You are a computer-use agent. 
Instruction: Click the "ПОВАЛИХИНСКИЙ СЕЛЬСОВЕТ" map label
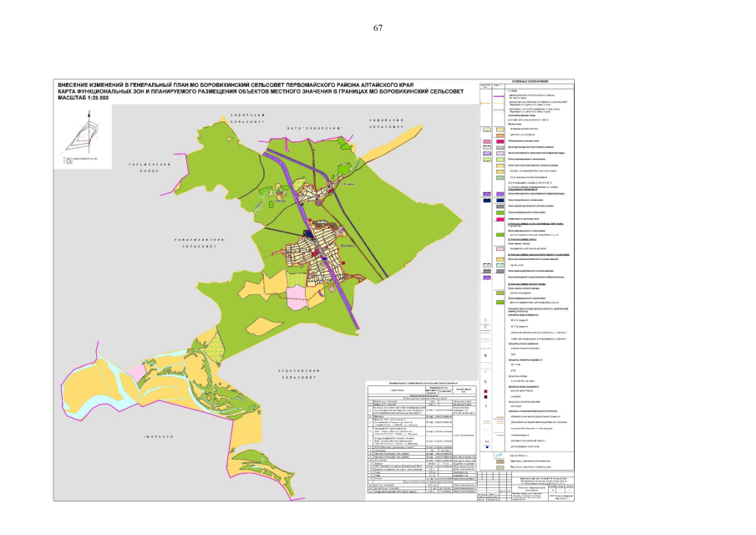pos(200,242)
